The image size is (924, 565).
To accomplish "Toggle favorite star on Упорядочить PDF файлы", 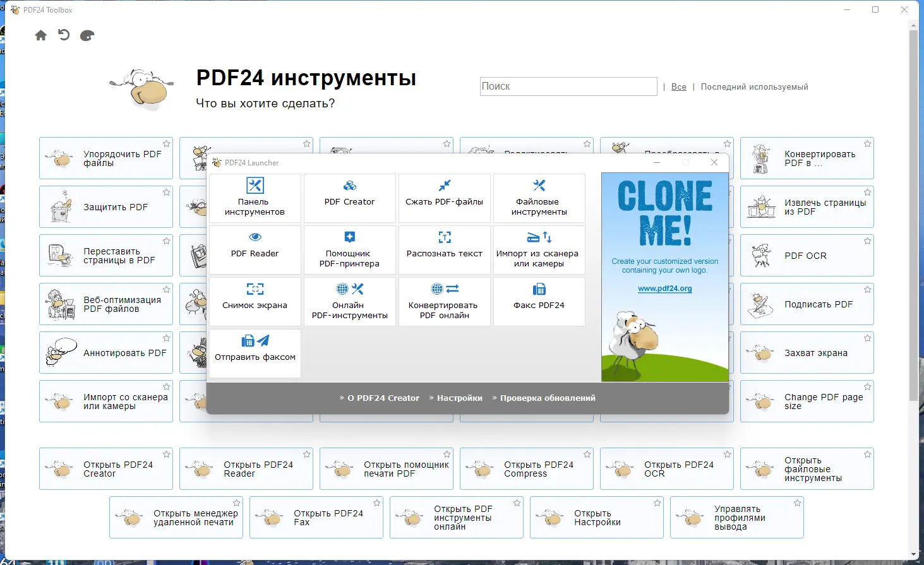I will pos(166,143).
